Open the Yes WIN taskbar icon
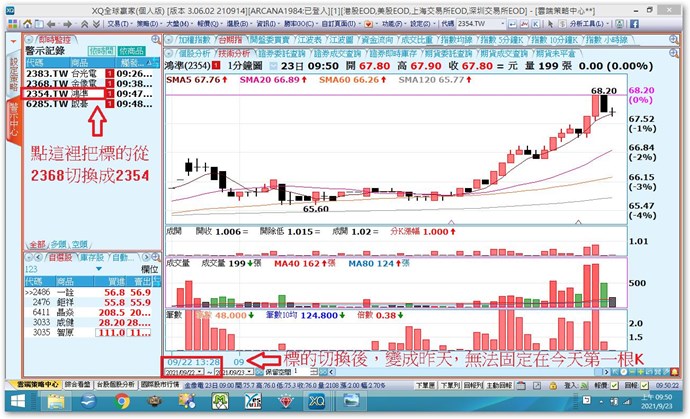Image resolution: width=690 pixels, height=419 pixels. coord(253,401)
